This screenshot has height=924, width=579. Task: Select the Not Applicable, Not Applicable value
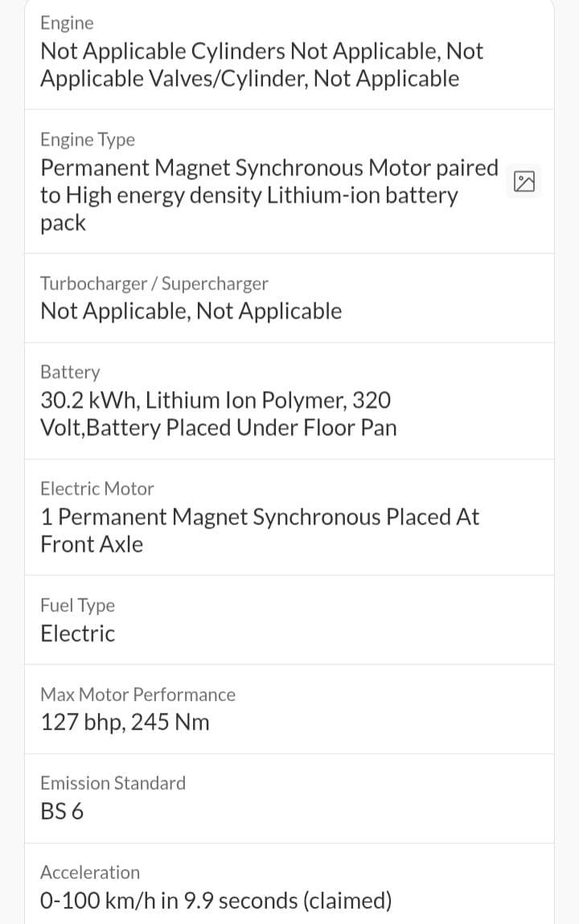191,310
